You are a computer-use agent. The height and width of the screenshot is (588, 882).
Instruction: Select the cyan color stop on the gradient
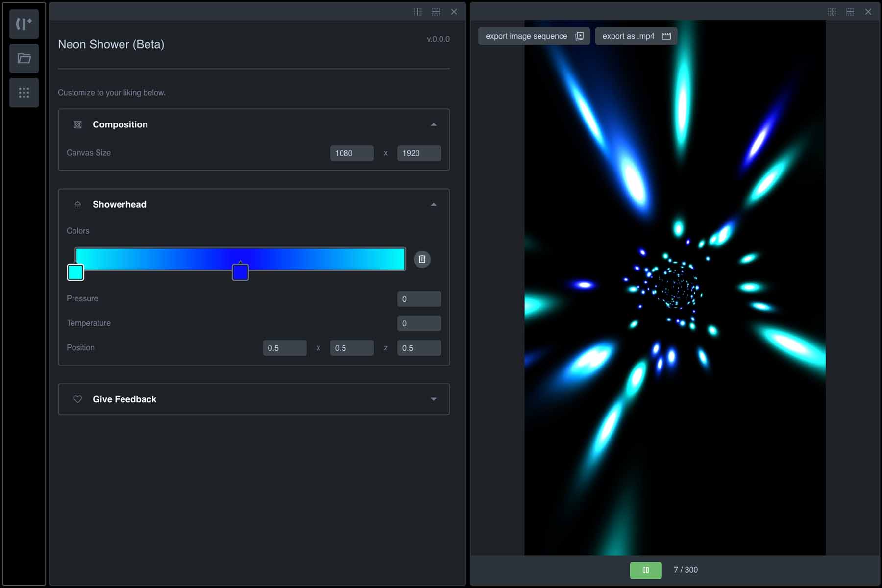(x=75, y=272)
